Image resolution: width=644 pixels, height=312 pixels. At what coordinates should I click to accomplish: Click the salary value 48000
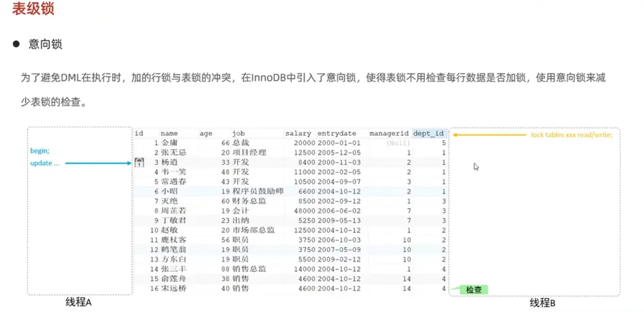pos(303,210)
